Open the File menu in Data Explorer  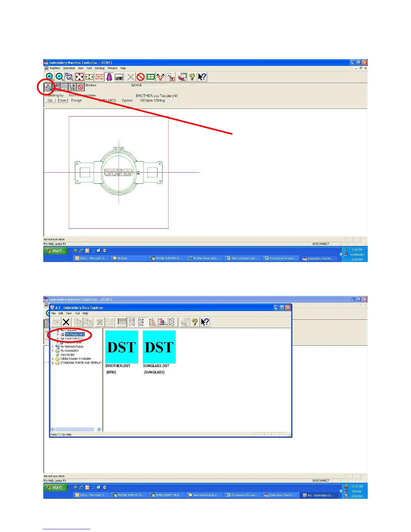pos(53,313)
